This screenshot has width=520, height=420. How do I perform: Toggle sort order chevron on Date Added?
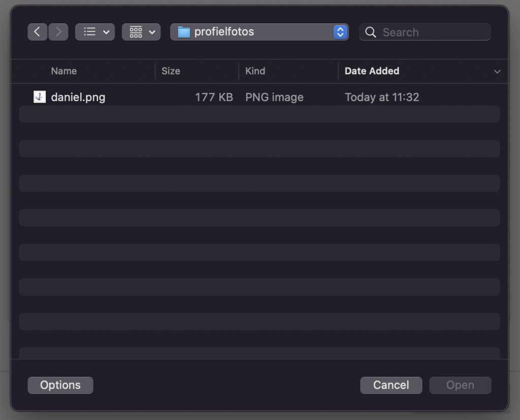pyautogui.click(x=497, y=72)
